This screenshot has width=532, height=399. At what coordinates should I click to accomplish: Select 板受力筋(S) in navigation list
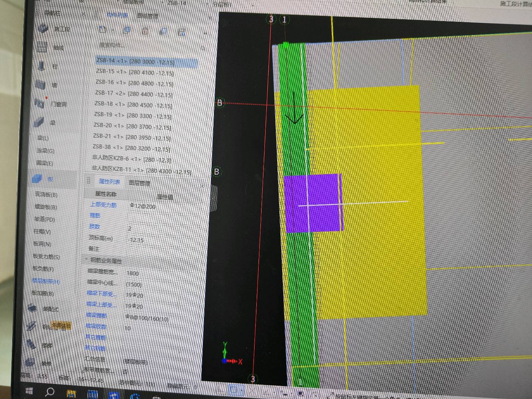46,256
